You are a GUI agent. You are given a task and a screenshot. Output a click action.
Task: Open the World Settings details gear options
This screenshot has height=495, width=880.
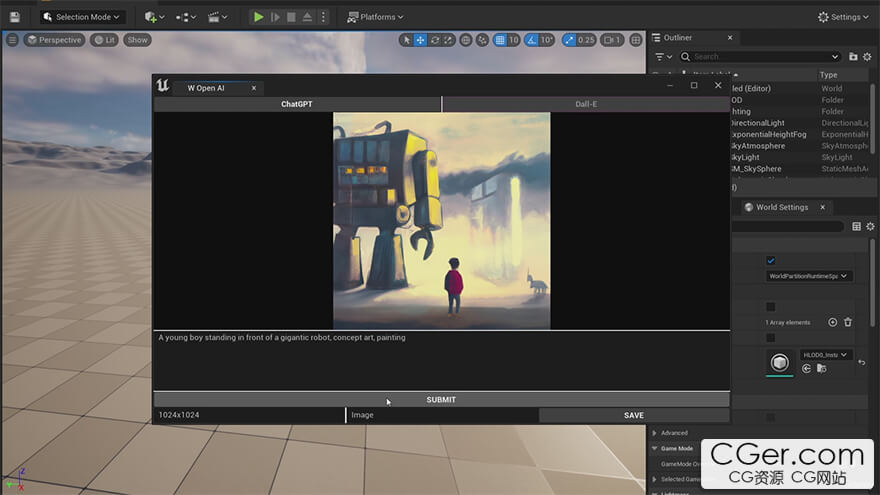pos(870,226)
